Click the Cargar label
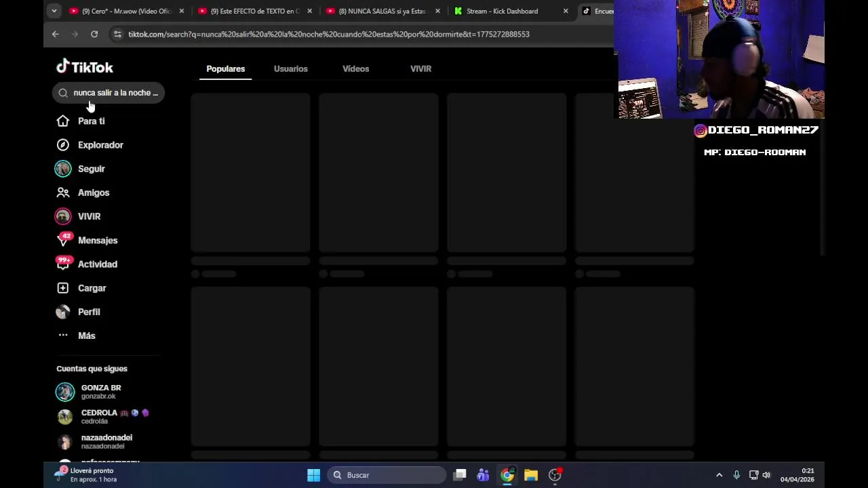Screen dimensions: 868x488 click(x=92, y=288)
